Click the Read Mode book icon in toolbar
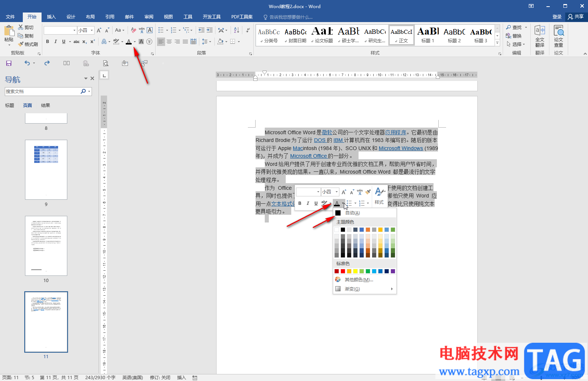Screen dimensions: 588x381 (67, 63)
